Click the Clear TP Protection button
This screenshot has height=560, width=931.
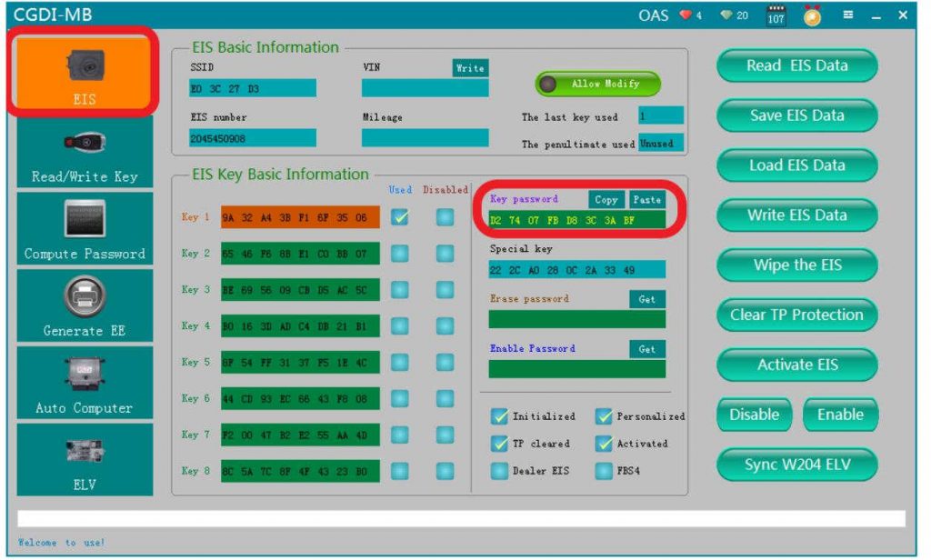pos(796,315)
